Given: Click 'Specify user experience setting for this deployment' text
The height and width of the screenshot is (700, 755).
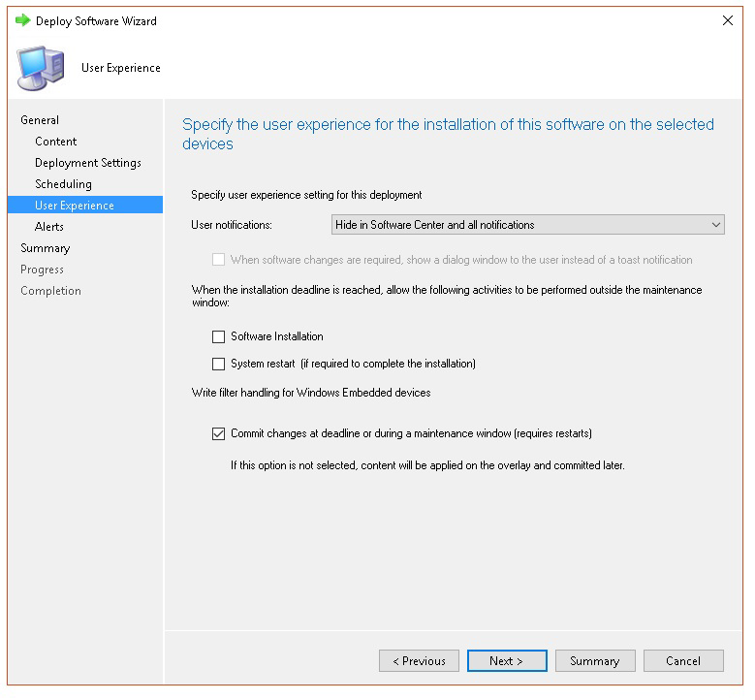Looking at the screenshot, I should tap(306, 195).
